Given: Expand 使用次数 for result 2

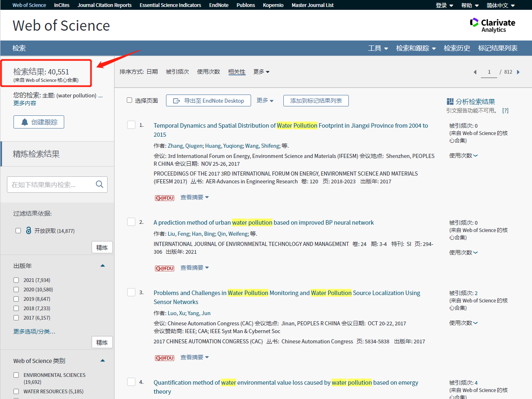Looking at the screenshot, I should 463,252.
